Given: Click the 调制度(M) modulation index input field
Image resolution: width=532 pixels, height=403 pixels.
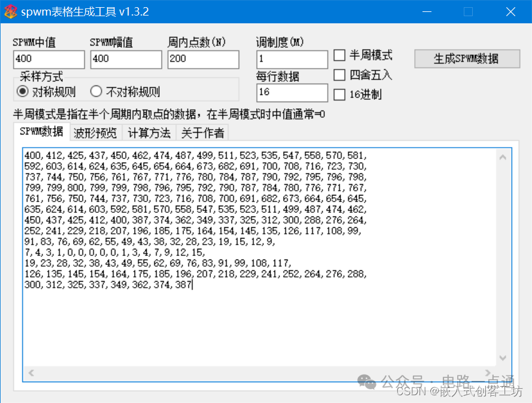Looking at the screenshot, I should tap(291, 60).
